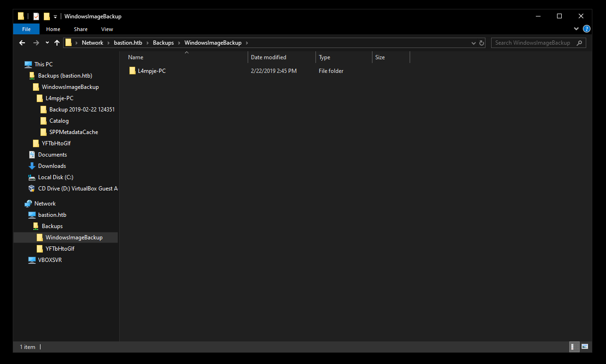Click the search magnifier icon
Screen dimensions: 606x364
tap(580, 43)
